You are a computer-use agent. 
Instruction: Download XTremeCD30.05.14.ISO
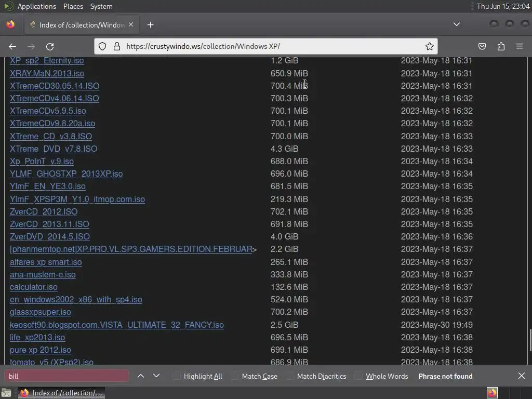tap(54, 86)
